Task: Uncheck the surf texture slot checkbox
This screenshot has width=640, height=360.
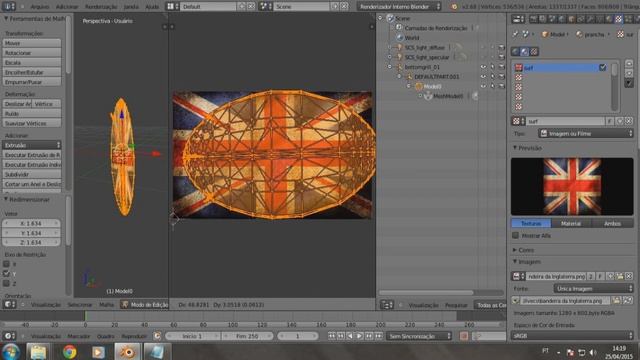Action: click(x=602, y=68)
